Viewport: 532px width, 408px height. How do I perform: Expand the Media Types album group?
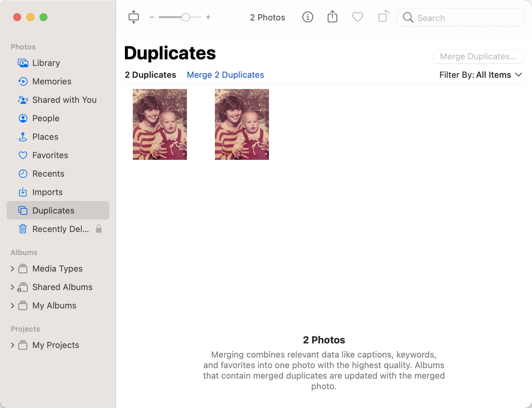tap(13, 269)
